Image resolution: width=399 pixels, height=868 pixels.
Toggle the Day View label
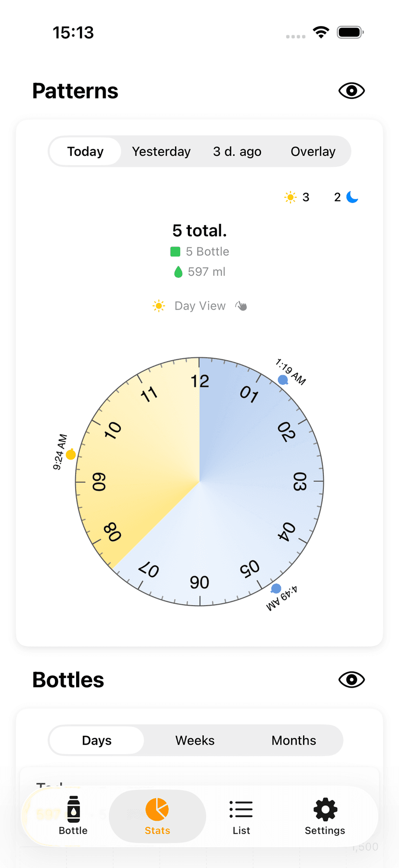click(199, 306)
